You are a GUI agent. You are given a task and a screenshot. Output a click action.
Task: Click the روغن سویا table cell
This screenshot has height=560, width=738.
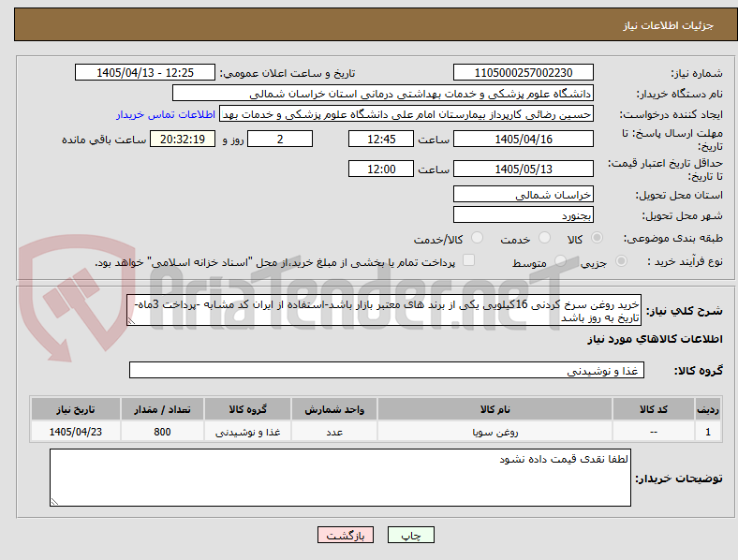coord(495,432)
